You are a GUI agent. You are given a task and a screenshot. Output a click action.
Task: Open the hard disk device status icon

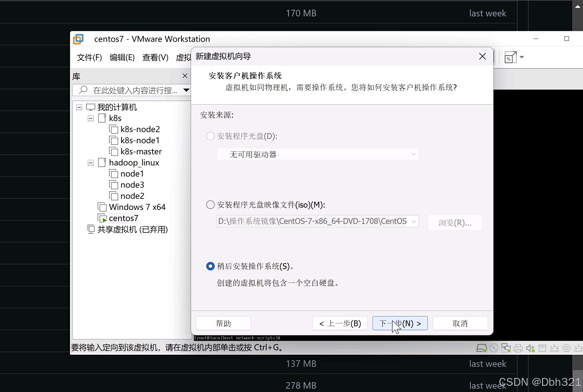click(x=482, y=348)
